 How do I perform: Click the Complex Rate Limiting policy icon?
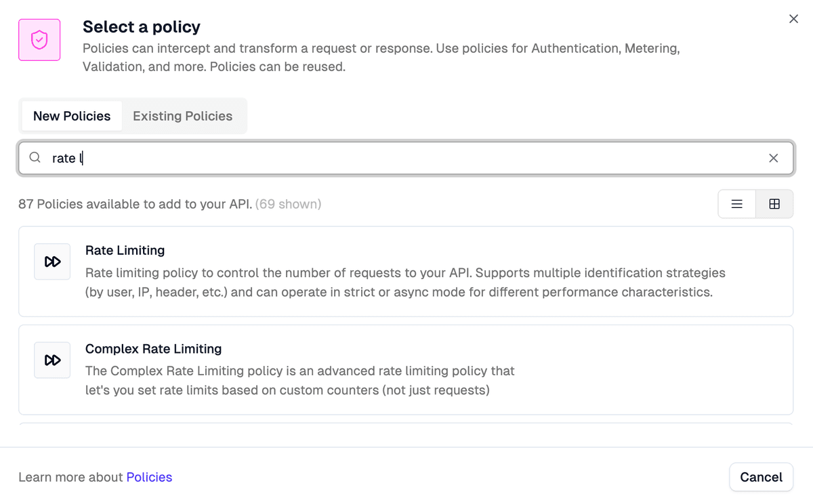(x=52, y=360)
